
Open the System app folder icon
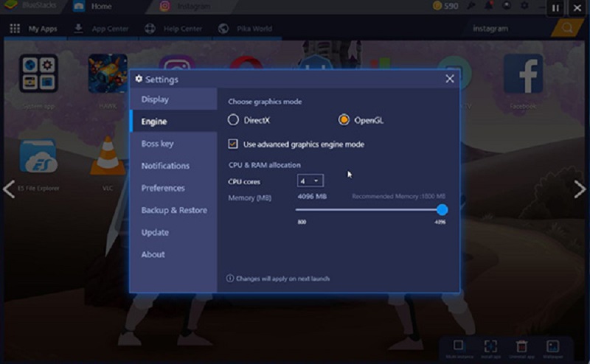(38, 74)
